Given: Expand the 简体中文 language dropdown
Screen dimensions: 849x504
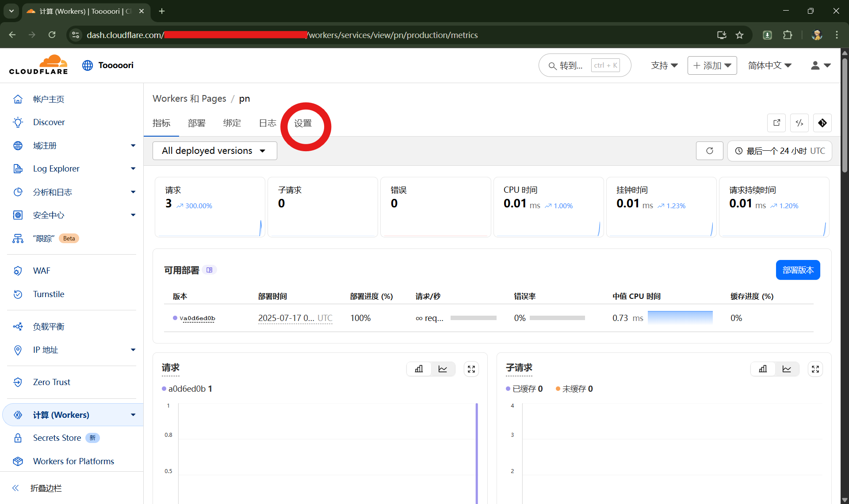Looking at the screenshot, I should click(769, 65).
